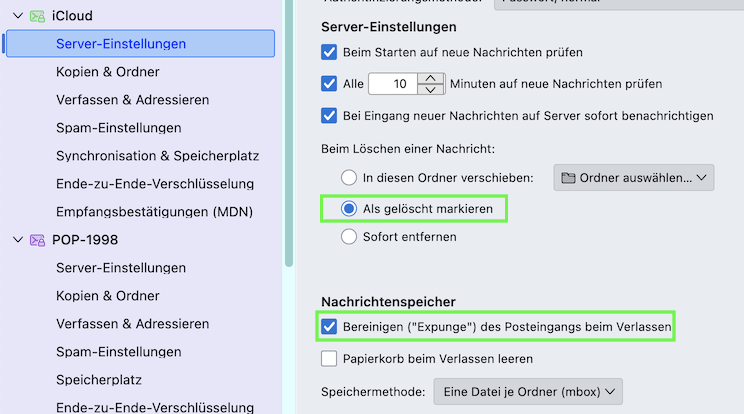Increase minutes with stepper up arrow
Image resolution: width=744 pixels, height=414 pixels.
pos(431,78)
